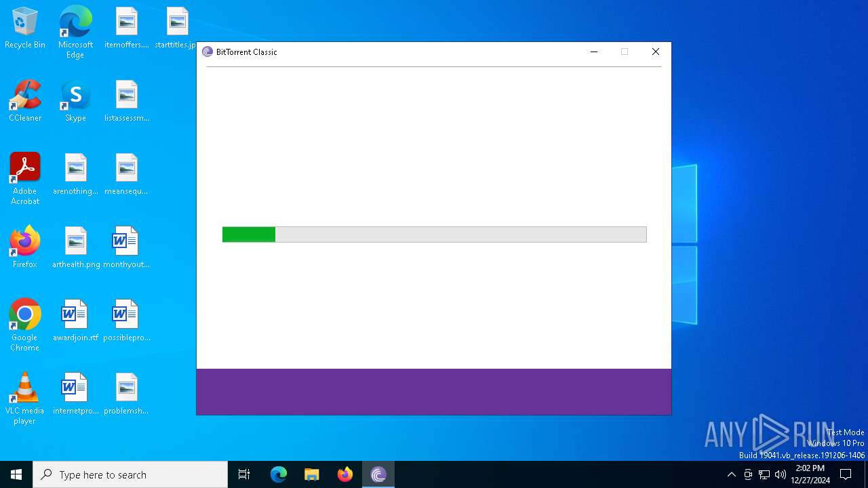Click the taskbar search box

coord(130,474)
